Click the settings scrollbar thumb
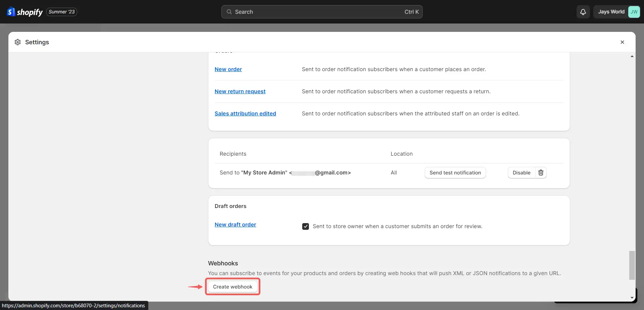 point(632,265)
